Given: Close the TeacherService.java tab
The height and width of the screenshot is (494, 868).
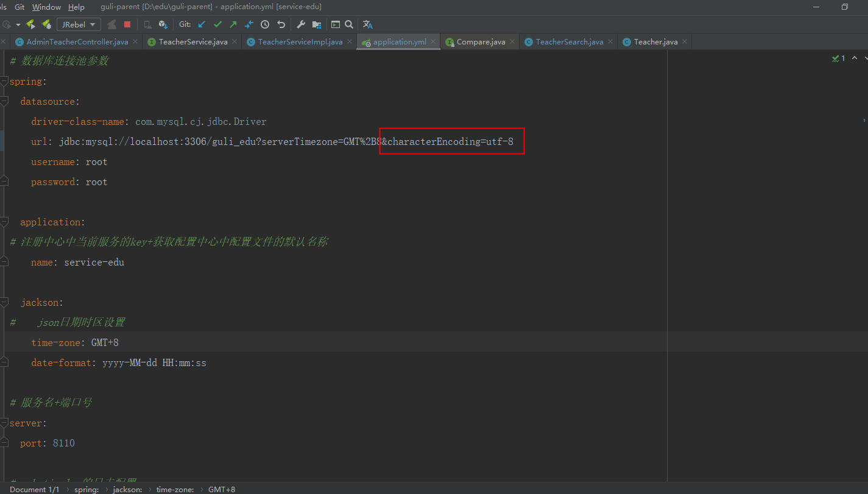Looking at the screenshot, I should (x=235, y=42).
